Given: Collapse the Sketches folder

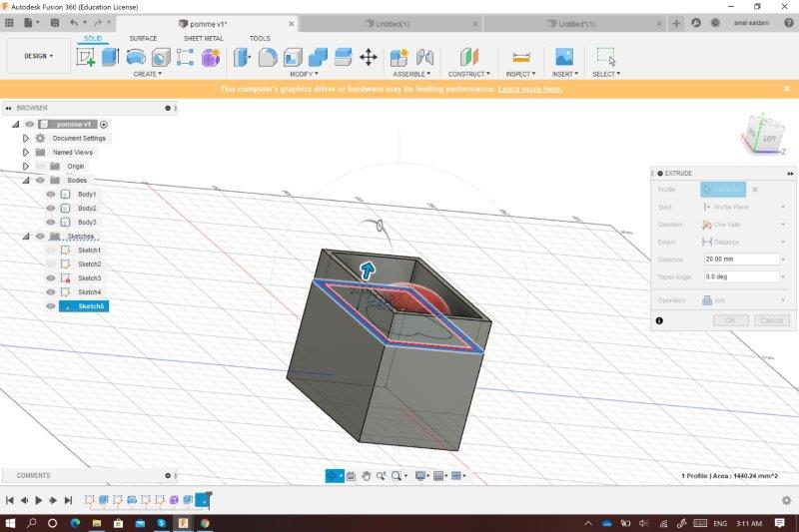Looking at the screenshot, I should pos(26,237).
